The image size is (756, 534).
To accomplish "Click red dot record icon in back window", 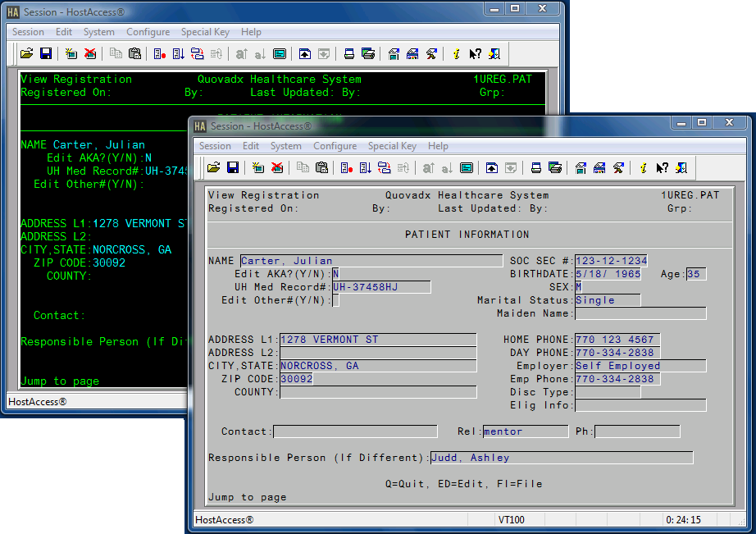I will (160, 53).
